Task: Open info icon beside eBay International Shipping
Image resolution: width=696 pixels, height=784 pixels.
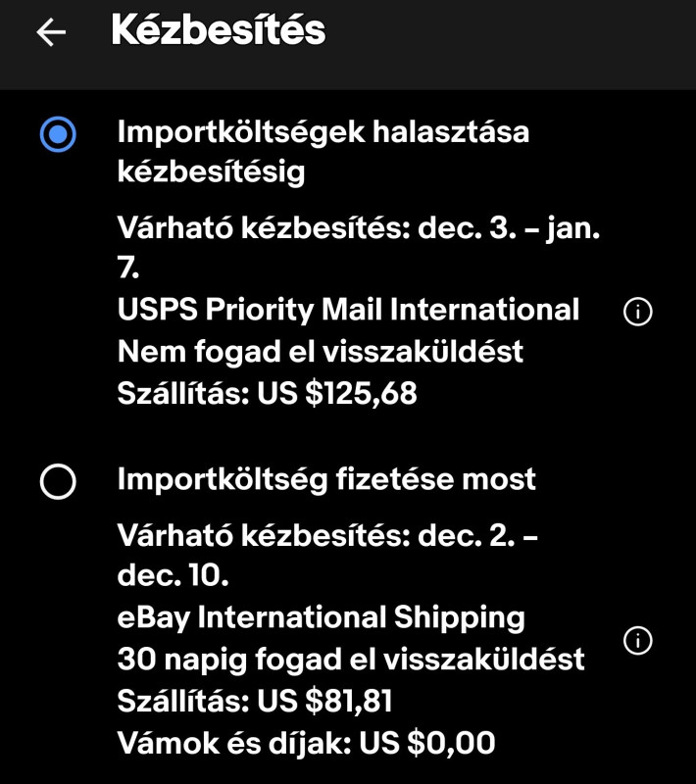Action: [x=637, y=641]
